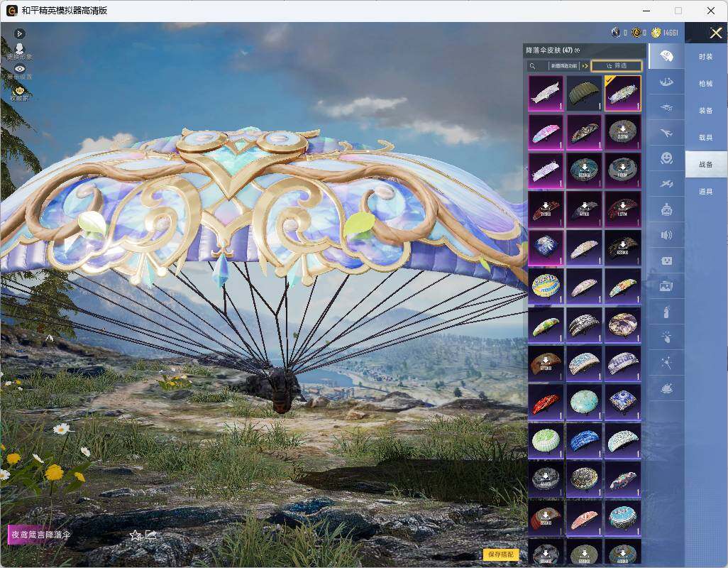
Task: Click the play arrow icon at top left
Action: tap(19, 33)
